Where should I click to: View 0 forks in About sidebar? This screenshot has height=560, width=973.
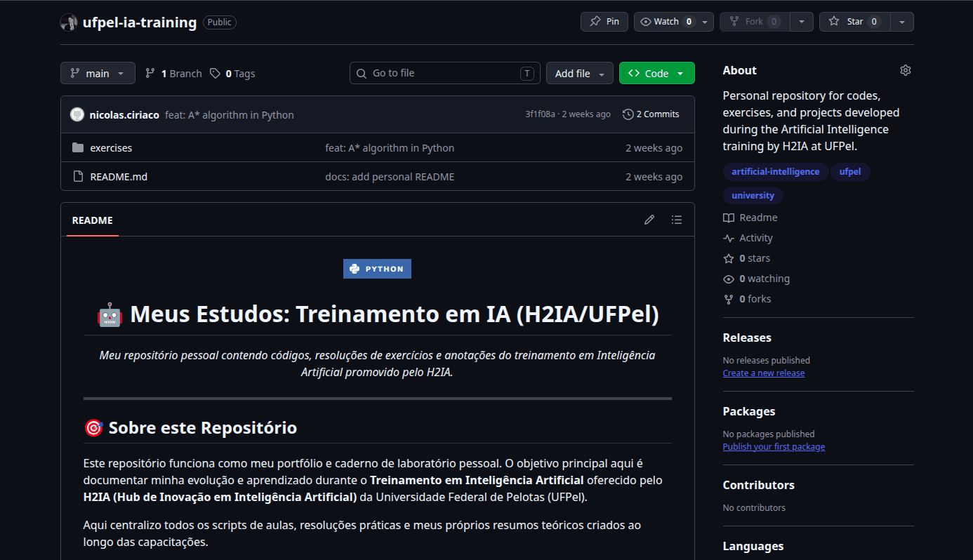click(747, 299)
